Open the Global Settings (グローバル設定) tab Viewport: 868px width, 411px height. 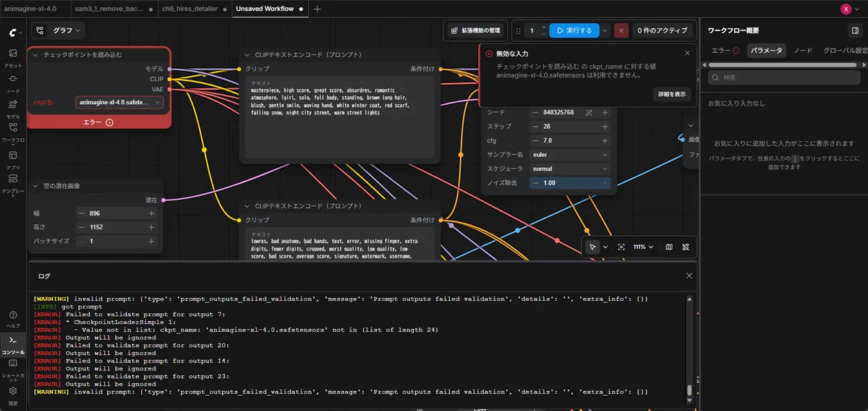click(x=845, y=51)
